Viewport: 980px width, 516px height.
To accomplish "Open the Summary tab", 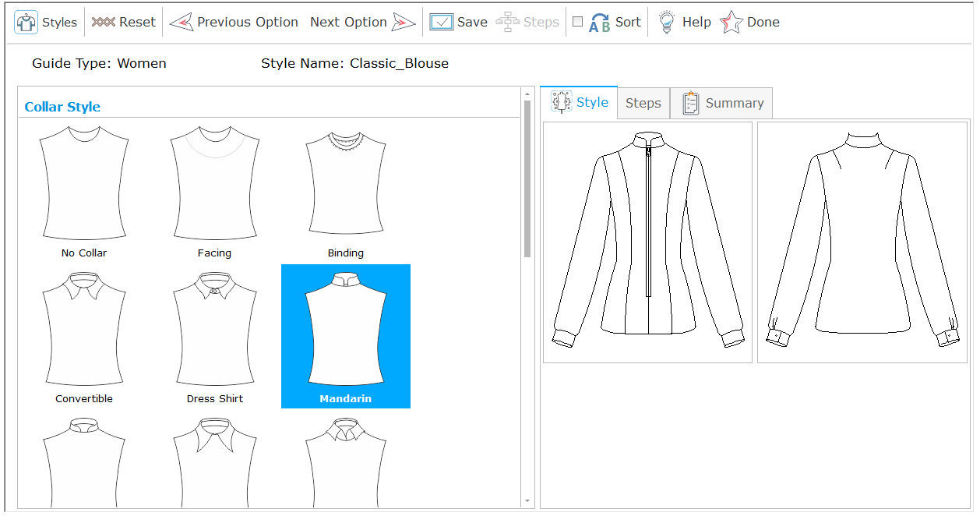I will click(721, 103).
